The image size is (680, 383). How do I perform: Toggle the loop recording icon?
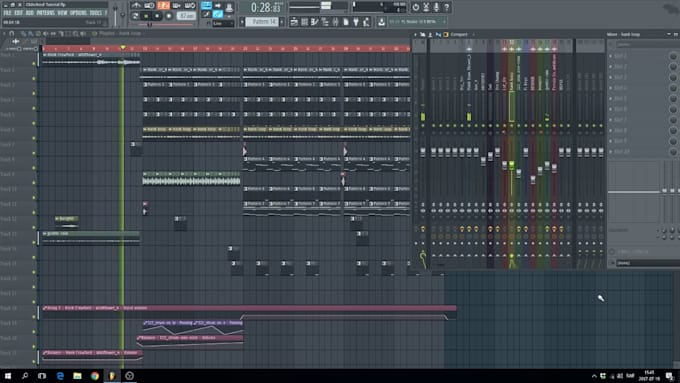click(190, 6)
